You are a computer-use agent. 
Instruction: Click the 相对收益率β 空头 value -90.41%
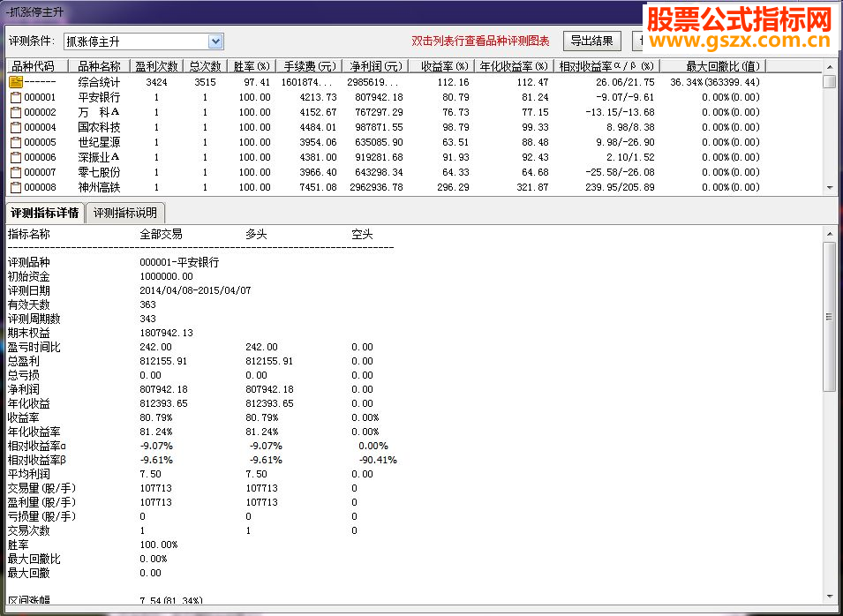point(378,460)
